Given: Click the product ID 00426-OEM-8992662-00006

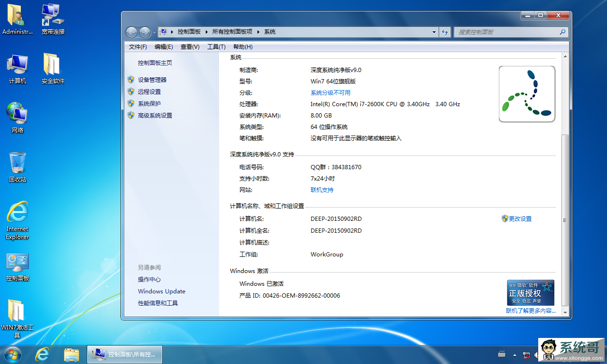Looking at the screenshot, I should point(302,296).
